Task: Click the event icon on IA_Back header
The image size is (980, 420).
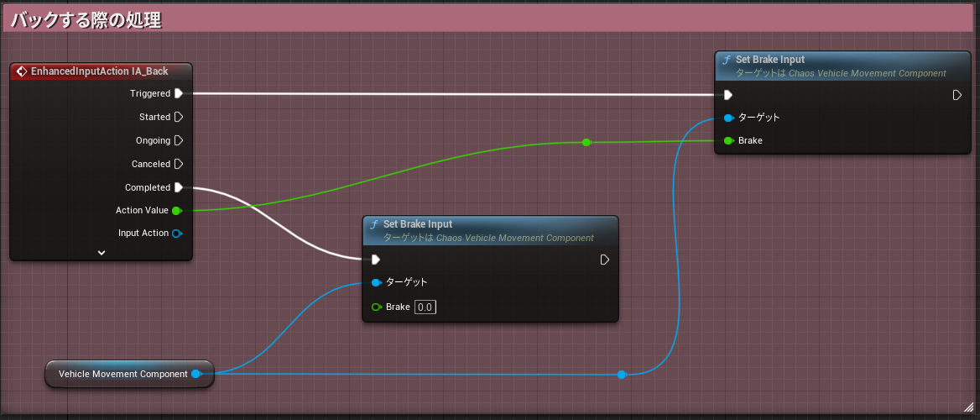Action: pyautogui.click(x=21, y=71)
